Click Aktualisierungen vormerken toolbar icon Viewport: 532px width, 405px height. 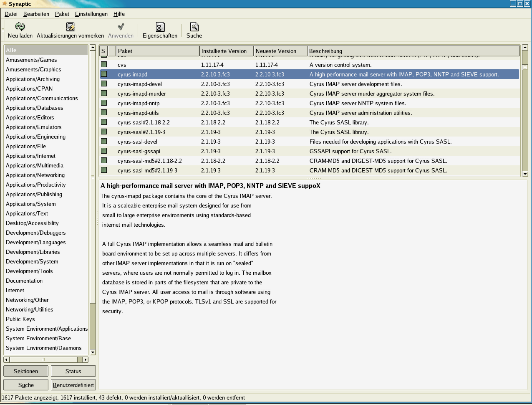point(71,27)
